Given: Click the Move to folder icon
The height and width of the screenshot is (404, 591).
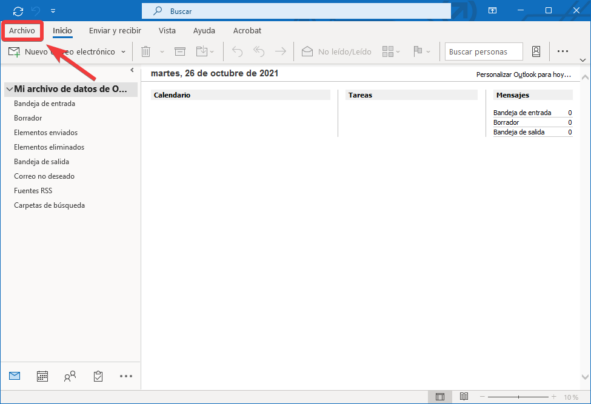Looking at the screenshot, I should 205,51.
